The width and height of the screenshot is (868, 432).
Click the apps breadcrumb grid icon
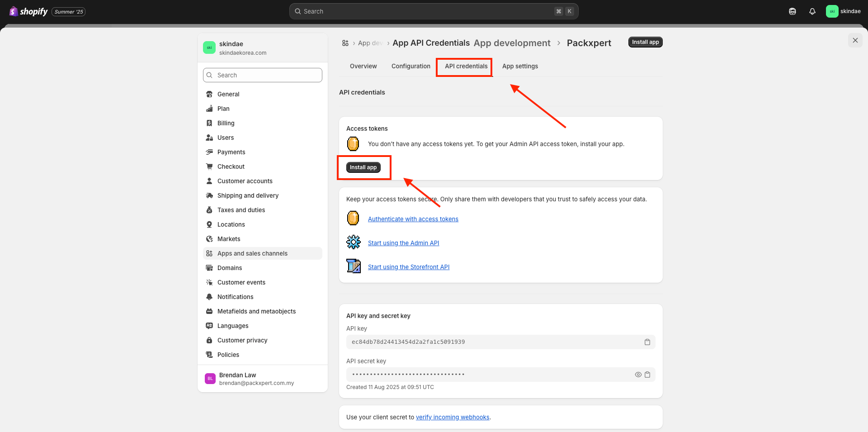click(x=345, y=43)
